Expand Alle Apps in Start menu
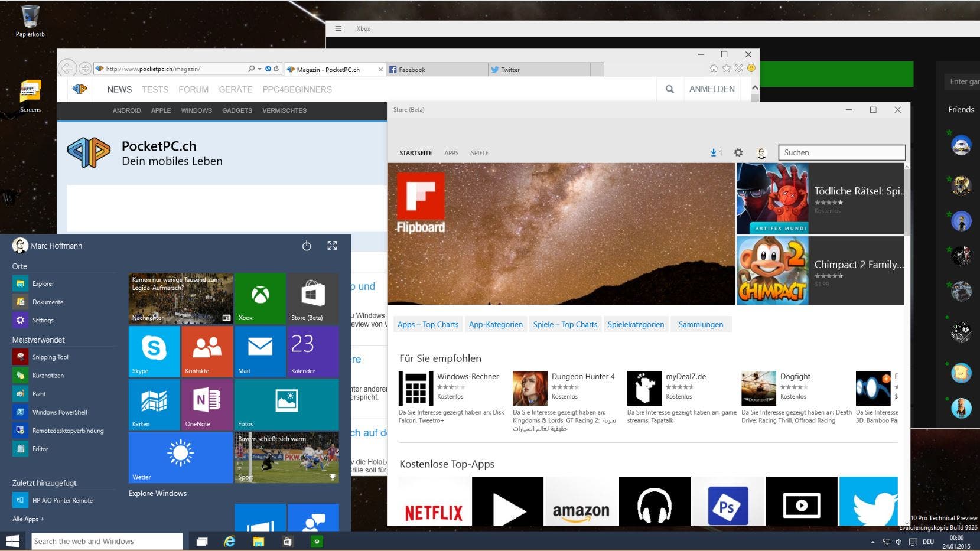Screen dimensions: 980x551 pos(28,519)
